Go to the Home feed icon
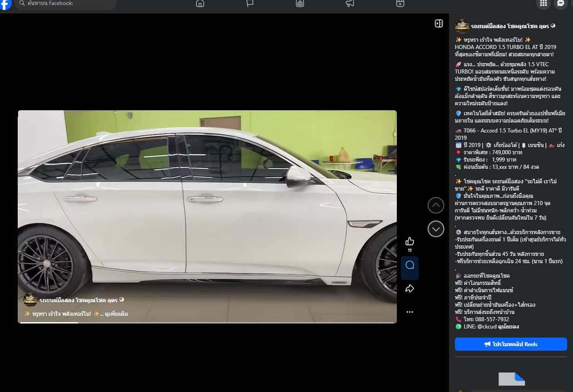The width and height of the screenshot is (573, 392). [x=200, y=4]
